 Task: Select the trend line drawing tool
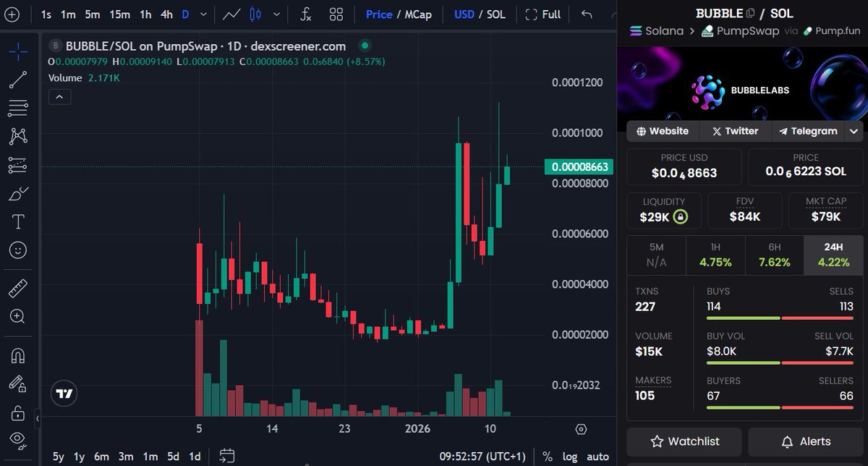(18, 80)
